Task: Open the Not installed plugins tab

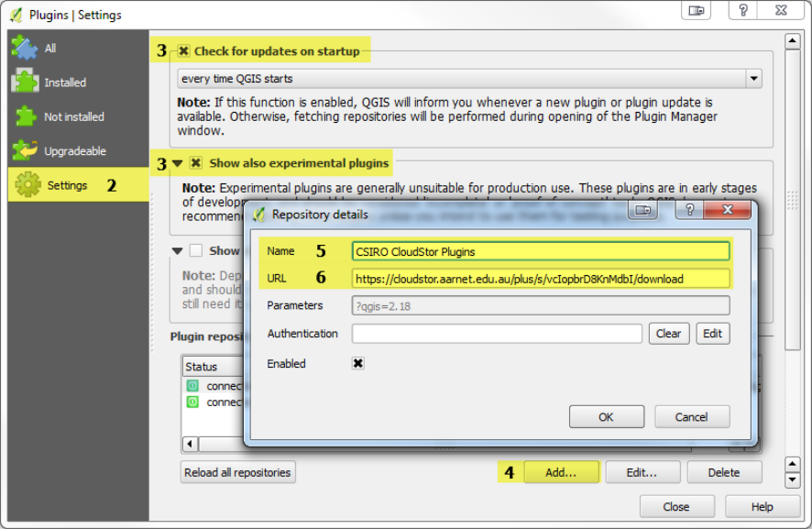Action: pos(78,116)
